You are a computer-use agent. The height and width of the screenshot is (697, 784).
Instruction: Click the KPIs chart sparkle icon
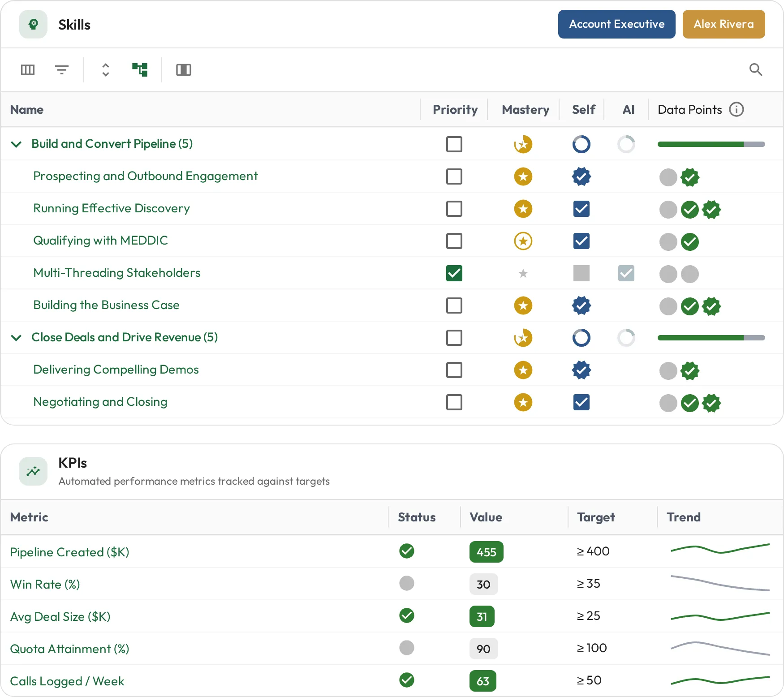33,471
